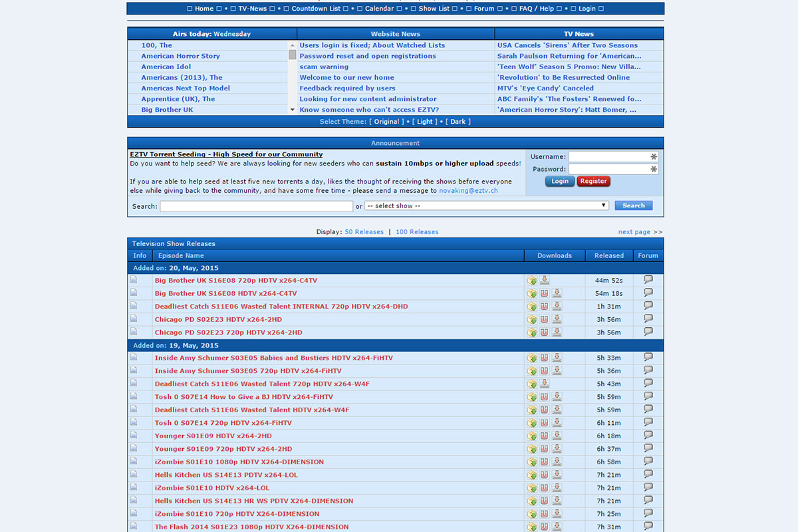This screenshot has height=532, width=798.
Task: Open the 'select show' dropdown
Action: [487, 206]
